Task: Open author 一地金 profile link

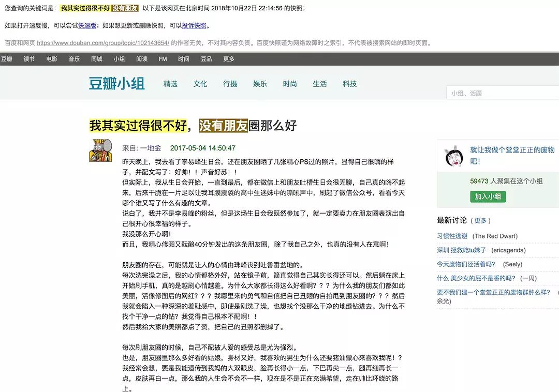Action: coord(151,148)
